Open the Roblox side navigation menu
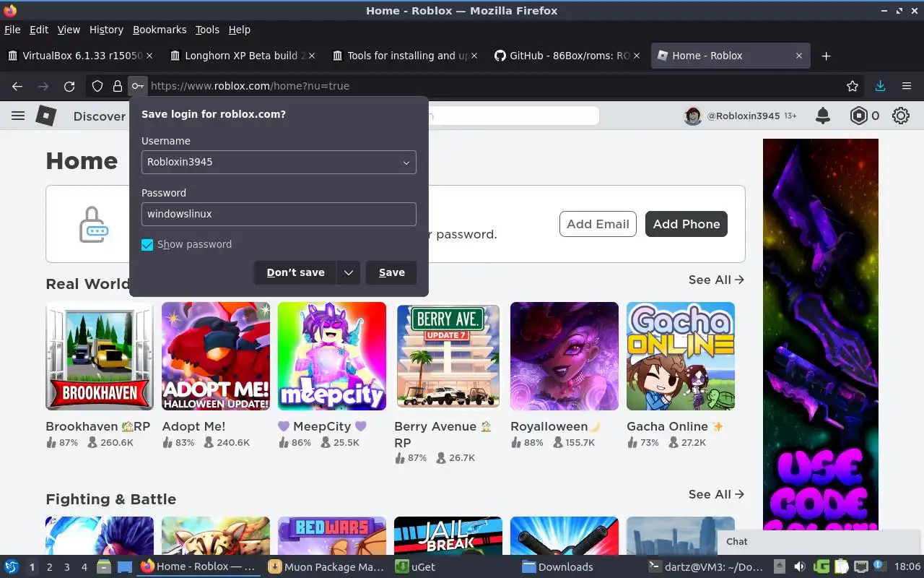 click(x=18, y=116)
